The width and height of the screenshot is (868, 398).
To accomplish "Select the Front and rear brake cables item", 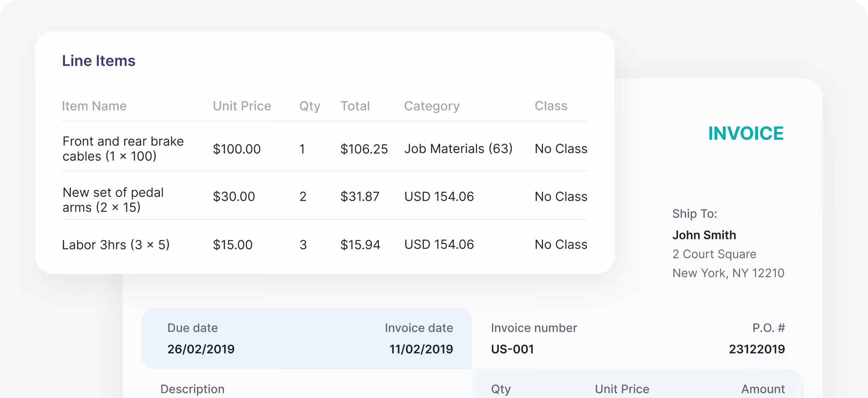I will pyautogui.click(x=123, y=149).
